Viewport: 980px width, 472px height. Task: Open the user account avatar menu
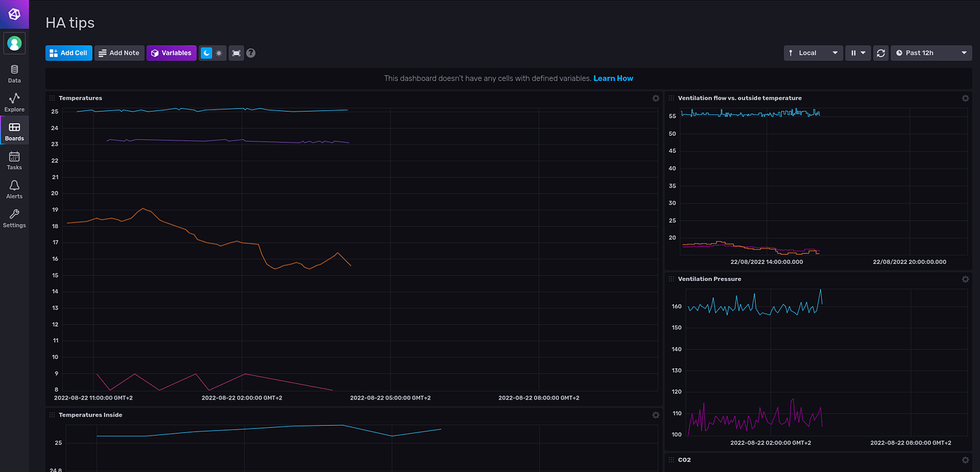pyautogui.click(x=14, y=43)
